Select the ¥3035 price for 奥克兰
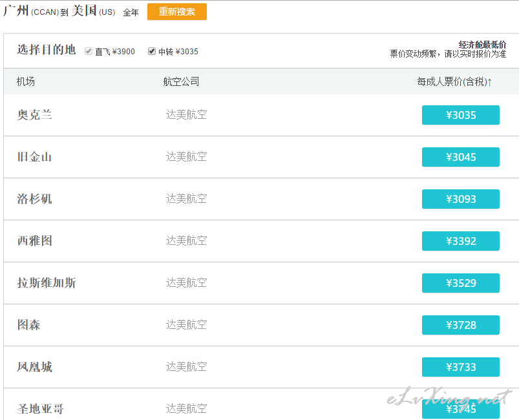The image size is (519, 420). pyautogui.click(x=460, y=115)
